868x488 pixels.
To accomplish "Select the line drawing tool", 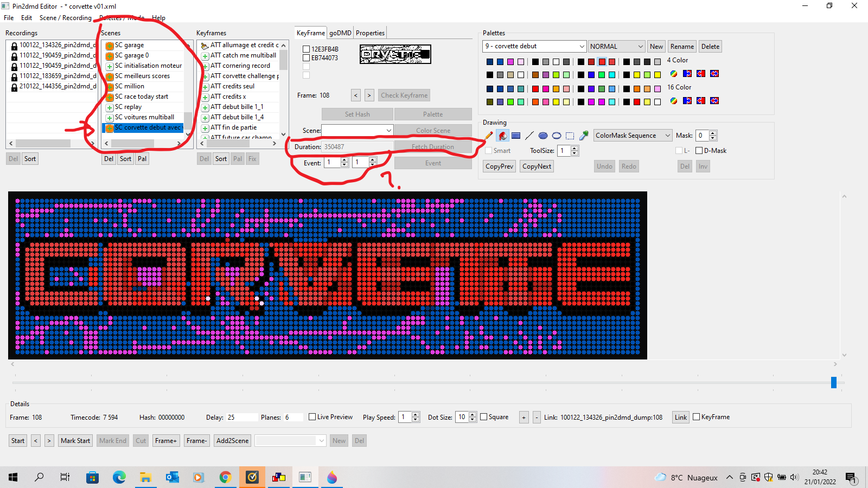I will pyautogui.click(x=529, y=136).
